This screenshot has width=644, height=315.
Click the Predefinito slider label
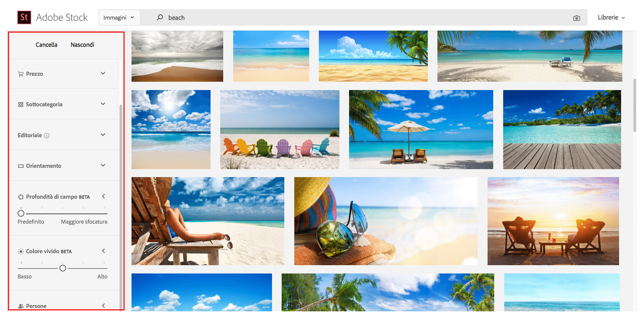[x=31, y=222]
